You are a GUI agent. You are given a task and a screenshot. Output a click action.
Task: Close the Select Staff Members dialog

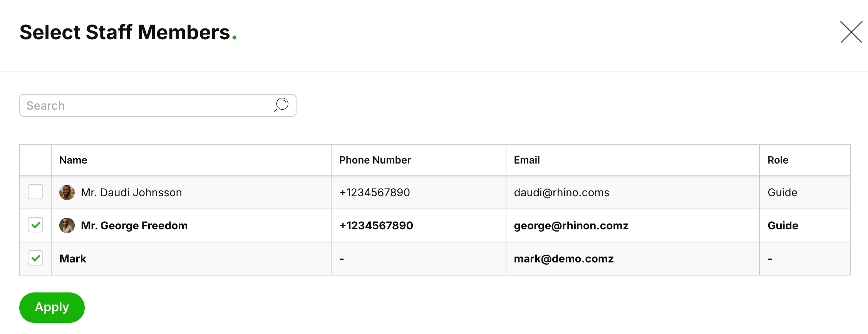851,32
